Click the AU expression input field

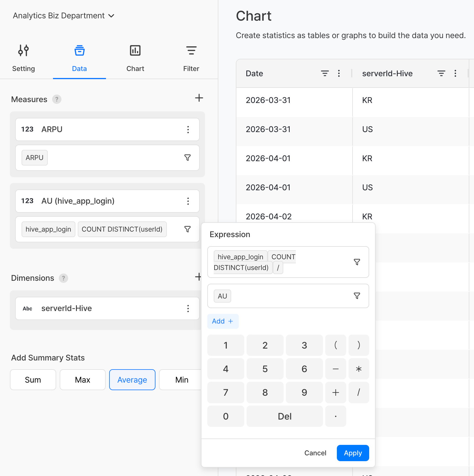(288, 296)
